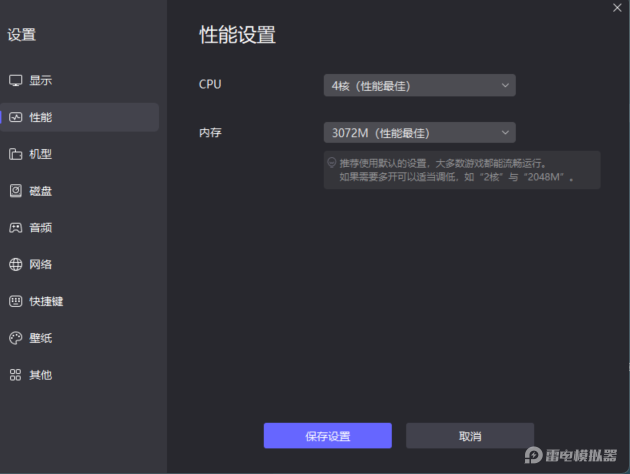The image size is (630, 474).
Task: Click the tip line starting 如果需要多开
Action: 456,177
